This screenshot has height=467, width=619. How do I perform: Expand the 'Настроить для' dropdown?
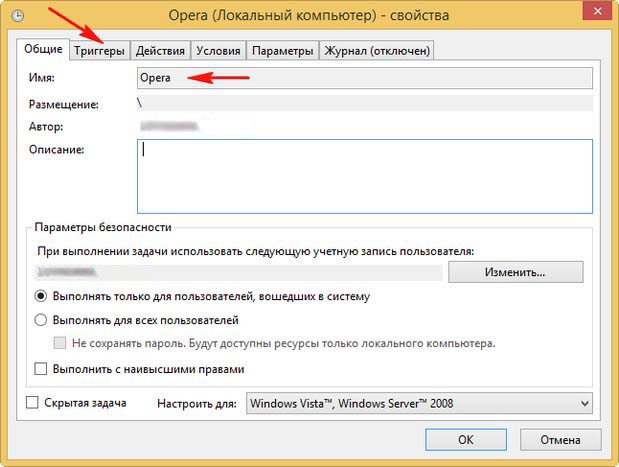(419, 403)
